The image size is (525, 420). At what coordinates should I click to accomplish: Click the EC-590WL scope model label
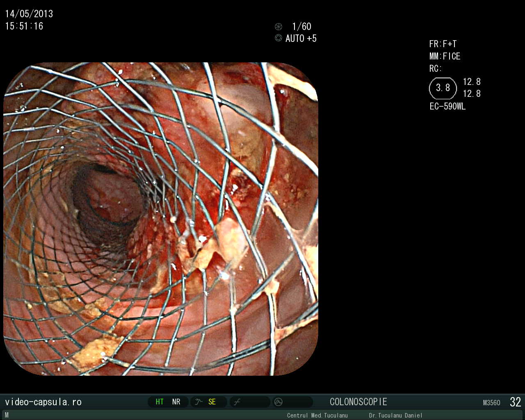[x=447, y=107]
